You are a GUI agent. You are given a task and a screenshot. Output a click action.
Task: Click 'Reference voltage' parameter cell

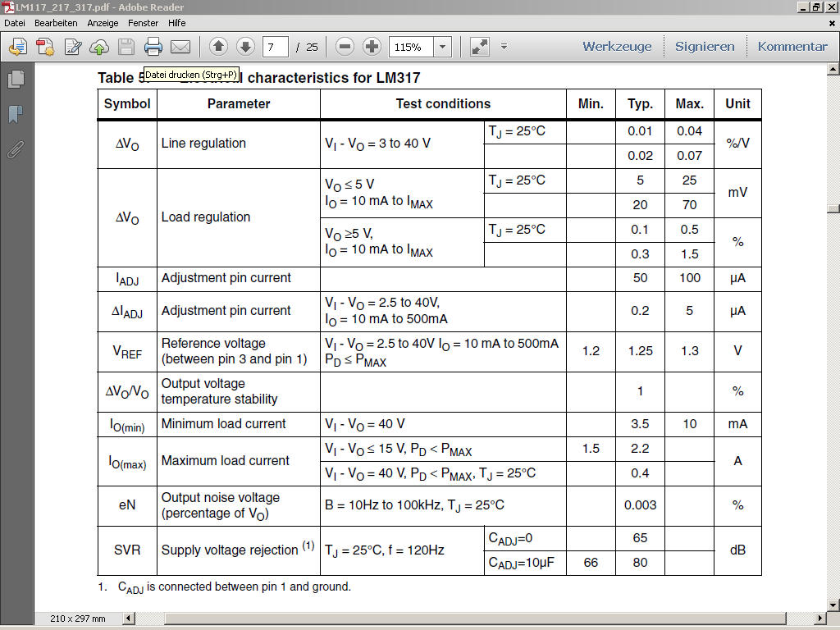[239, 351]
